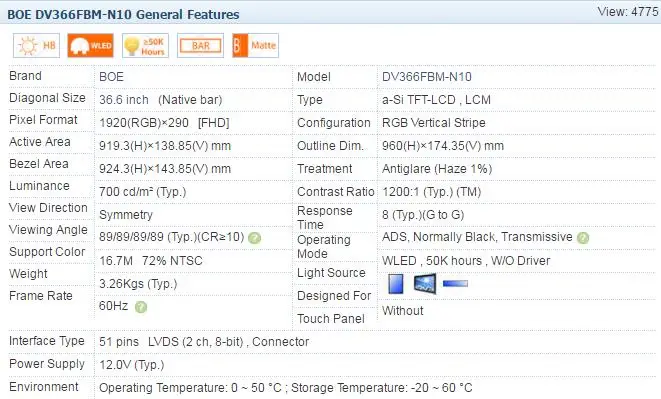Click the Touch Panel row label
Viewport: 661px width, 399px height.
coord(331,319)
